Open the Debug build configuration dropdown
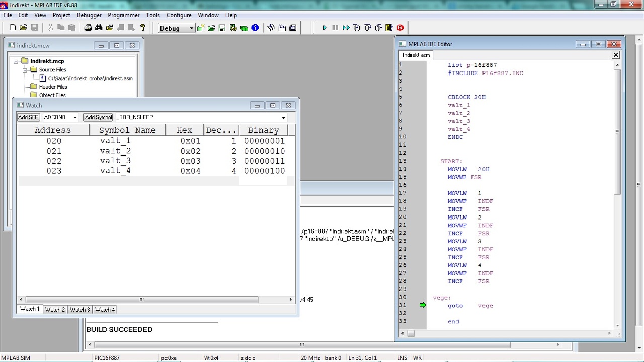The height and width of the screenshot is (362, 644). click(191, 28)
